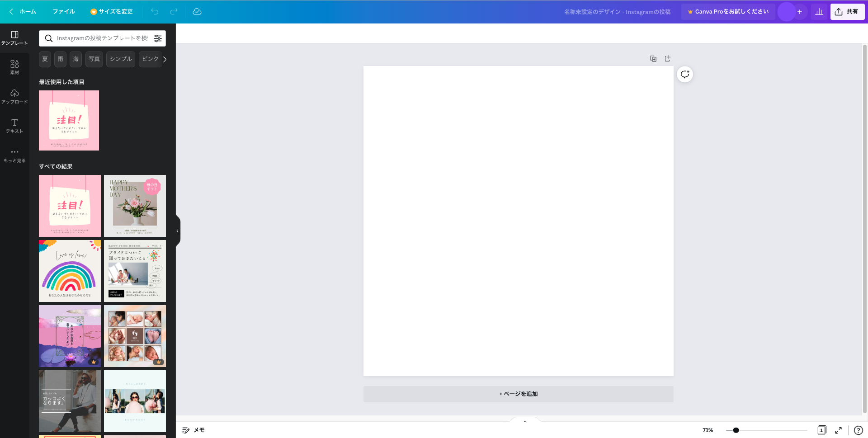Open the サイズを変更 menu
This screenshot has width=868, height=438.
[x=111, y=12]
